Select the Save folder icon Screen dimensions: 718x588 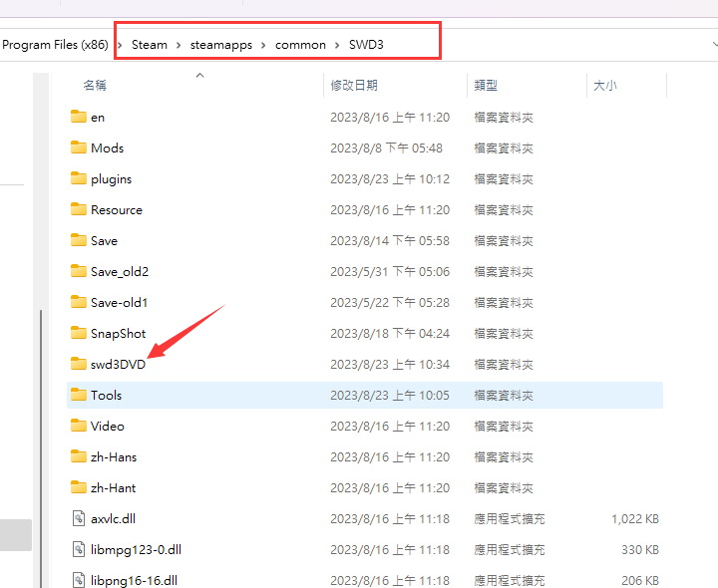pos(79,241)
